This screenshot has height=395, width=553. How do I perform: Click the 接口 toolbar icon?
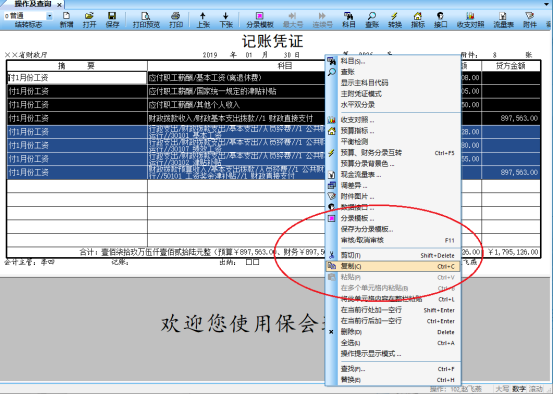pos(440,20)
